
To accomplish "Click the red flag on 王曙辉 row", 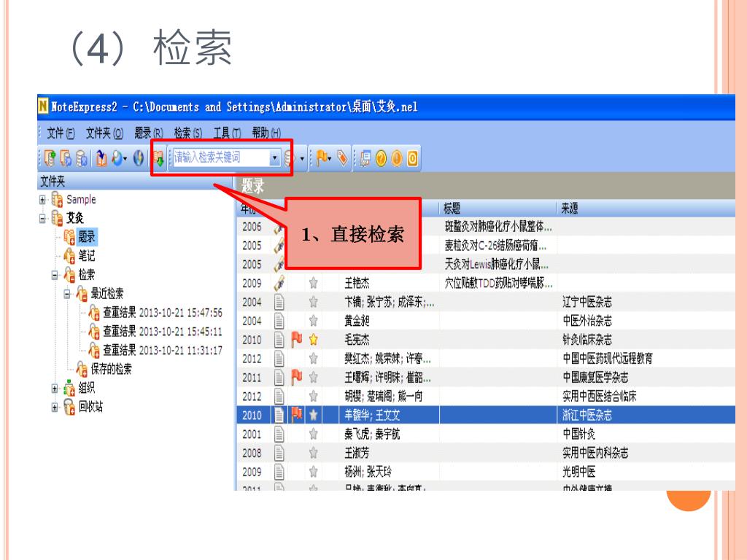I will coord(296,377).
